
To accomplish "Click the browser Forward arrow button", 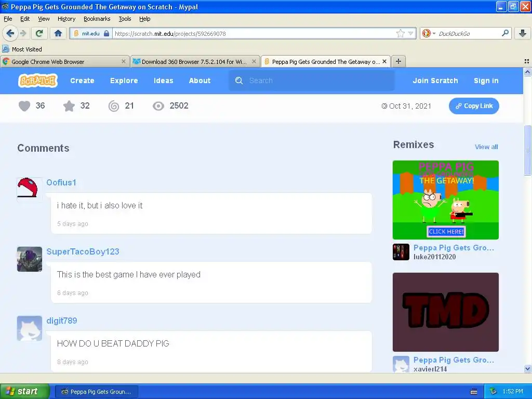I will (x=23, y=33).
